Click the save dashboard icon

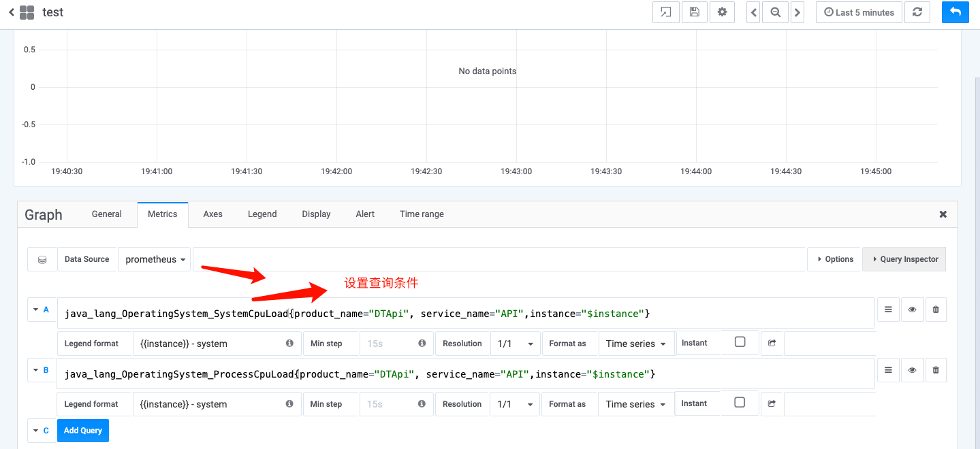(694, 12)
